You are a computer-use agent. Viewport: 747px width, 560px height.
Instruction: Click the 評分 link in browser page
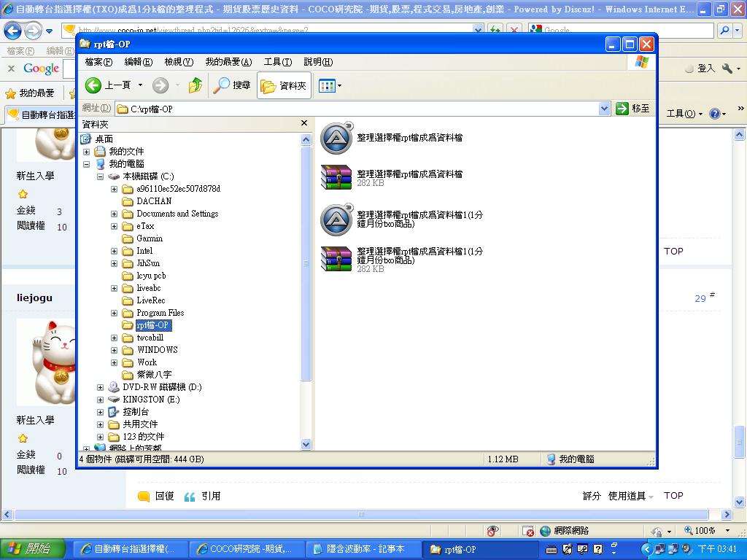point(591,496)
